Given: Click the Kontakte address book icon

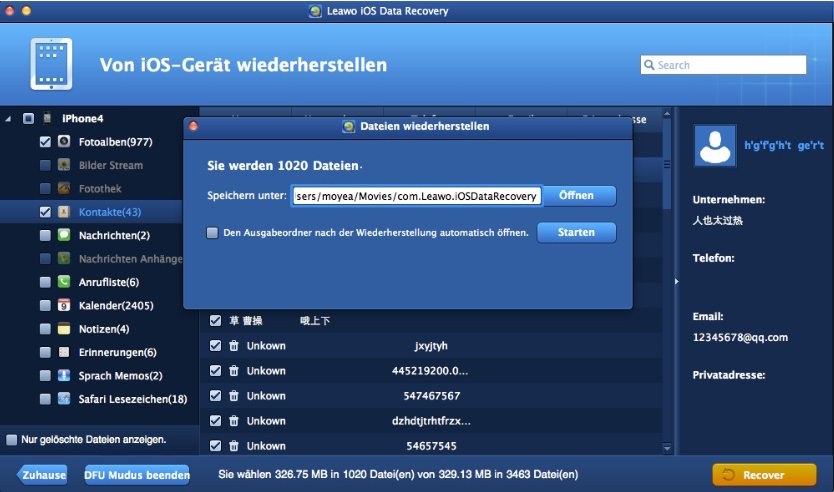Looking at the screenshot, I should tap(64, 212).
